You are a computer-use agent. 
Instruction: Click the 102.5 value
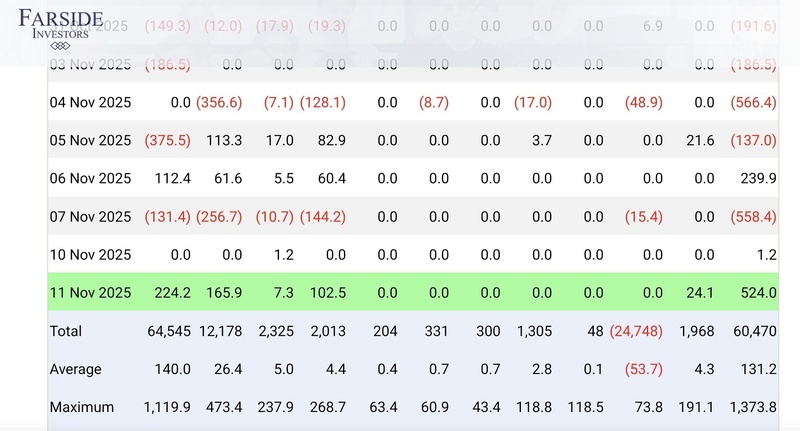coord(328,293)
